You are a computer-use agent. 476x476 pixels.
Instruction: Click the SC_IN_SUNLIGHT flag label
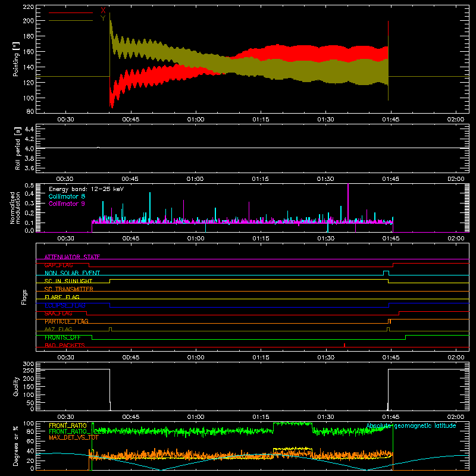point(68,281)
